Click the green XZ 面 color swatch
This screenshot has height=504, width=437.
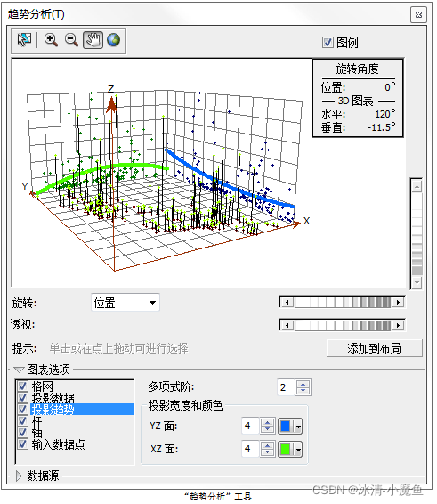click(286, 450)
